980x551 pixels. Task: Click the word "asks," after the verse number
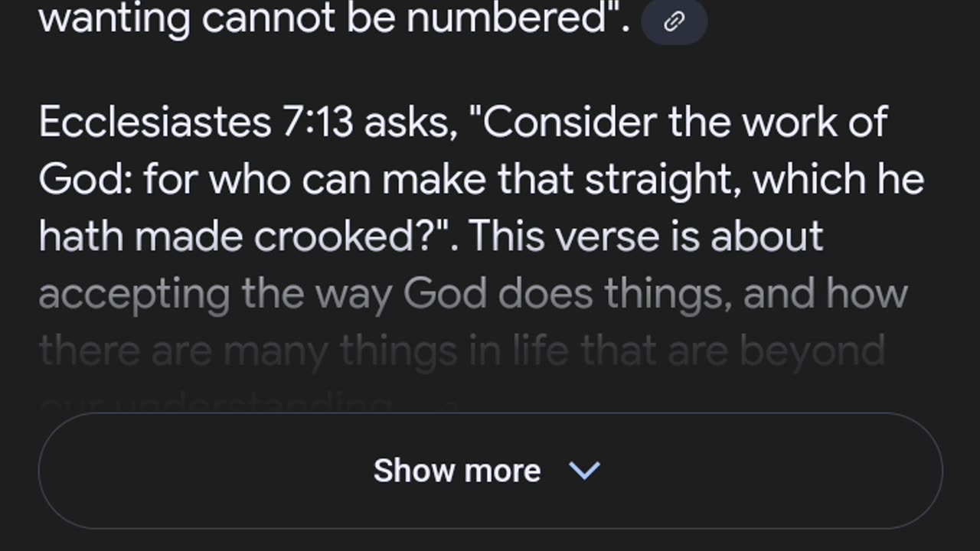411,124
